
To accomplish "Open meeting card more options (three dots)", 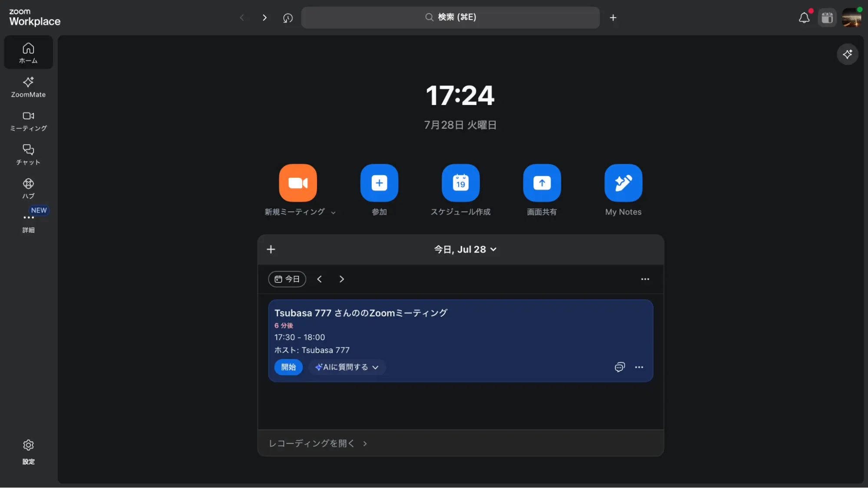I will (639, 367).
